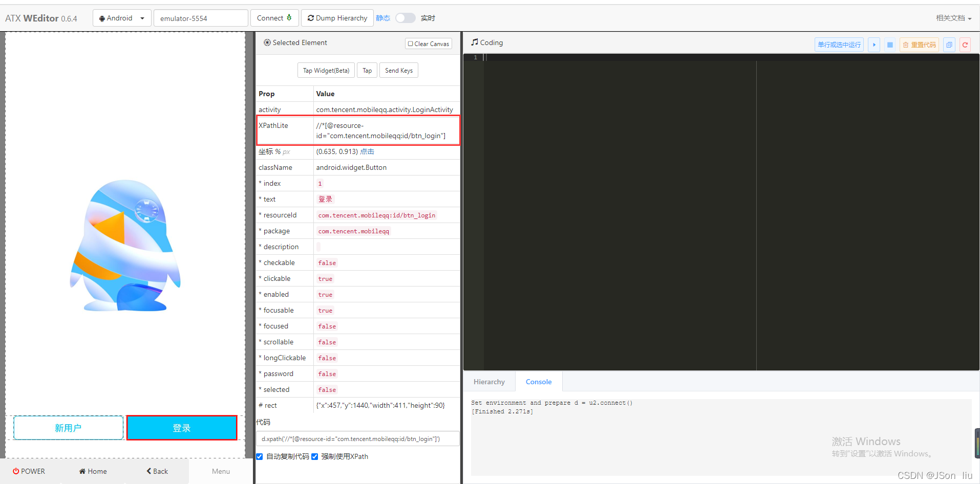Click the XPathLite value text

[x=381, y=130]
